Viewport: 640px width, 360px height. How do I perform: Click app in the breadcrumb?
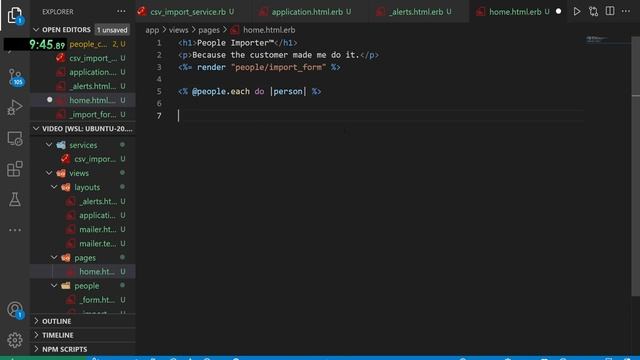(x=152, y=30)
